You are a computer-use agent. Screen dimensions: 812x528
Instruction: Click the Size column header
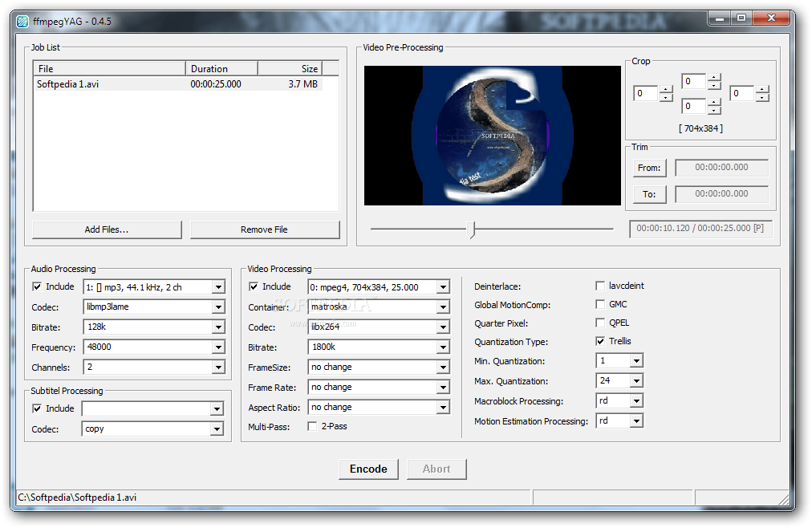coord(290,69)
